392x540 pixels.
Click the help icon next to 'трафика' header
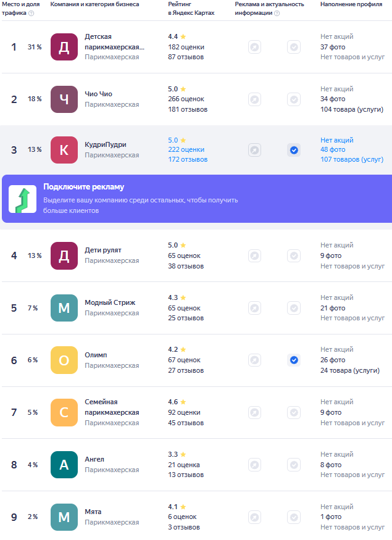31,13
